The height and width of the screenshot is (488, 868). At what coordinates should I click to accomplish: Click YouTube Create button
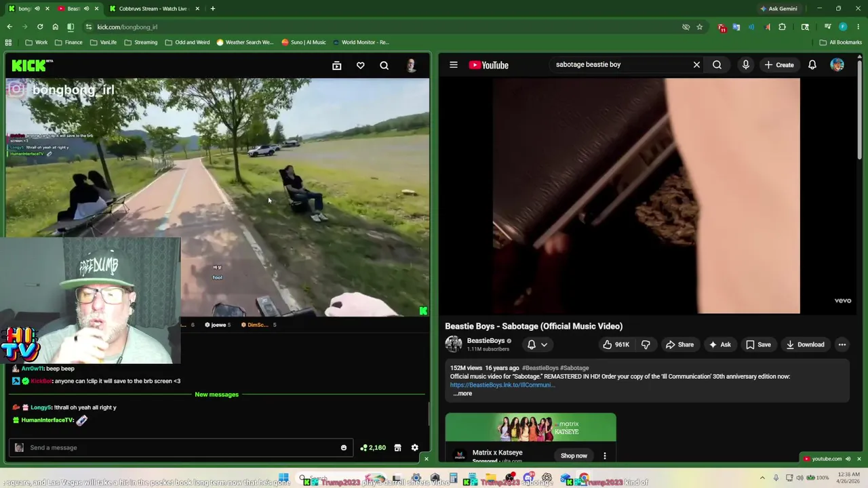778,65
